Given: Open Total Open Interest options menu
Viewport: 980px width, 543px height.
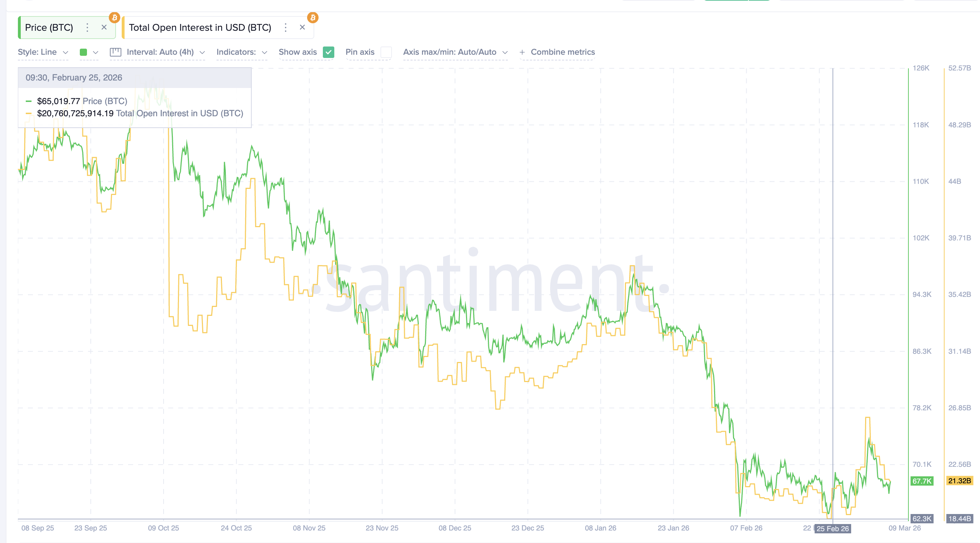Looking at the screenshot, I should [285, 27].
